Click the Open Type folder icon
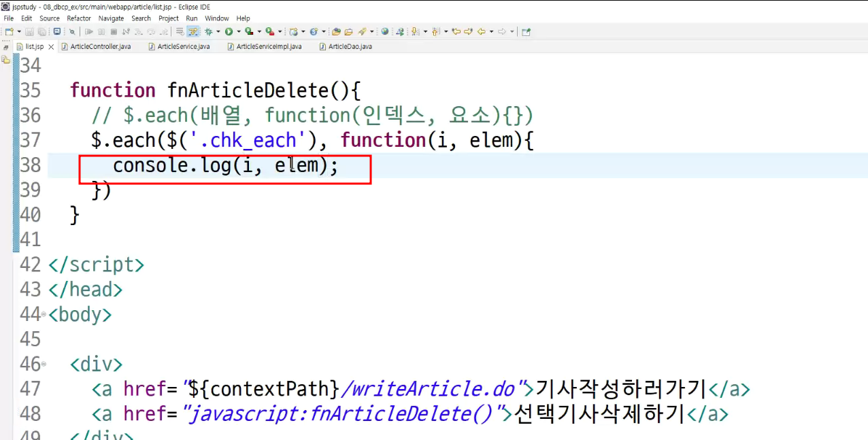868x440 pixels. coord(336,31)
